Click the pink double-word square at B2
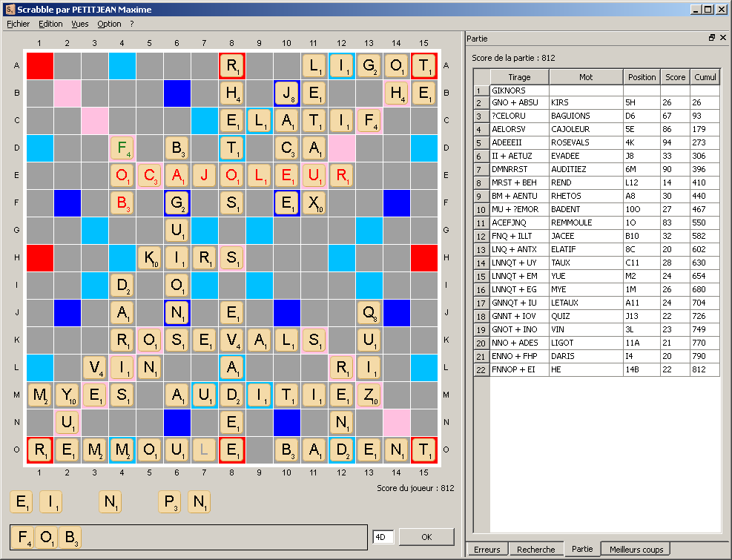 coord(67,93)
